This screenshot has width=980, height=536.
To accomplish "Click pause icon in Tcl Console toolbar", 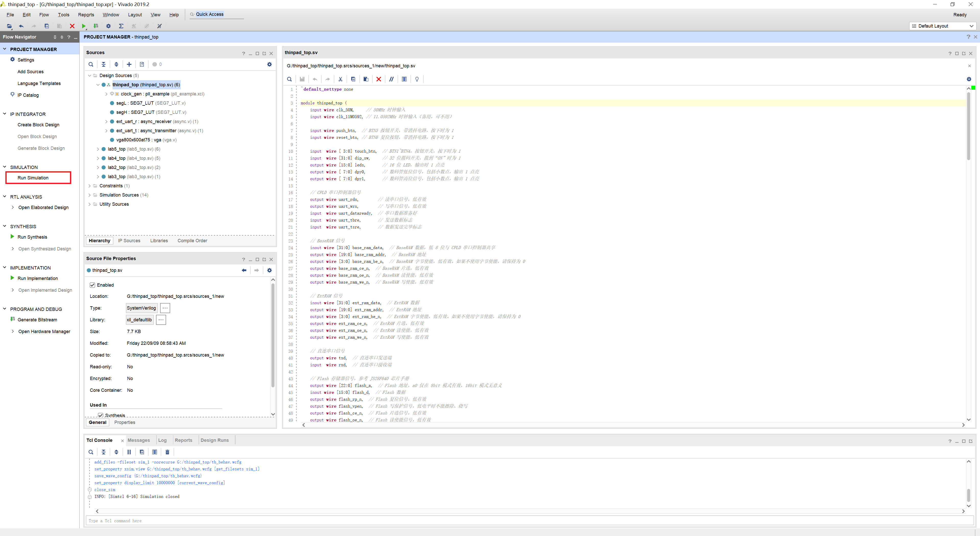I will (129, 452).
